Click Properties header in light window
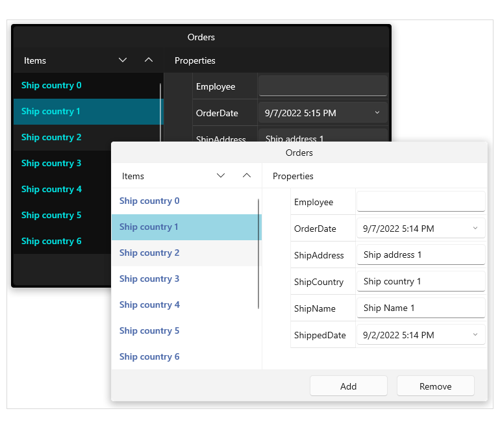 pyautogui.click(x=293, y=176)
